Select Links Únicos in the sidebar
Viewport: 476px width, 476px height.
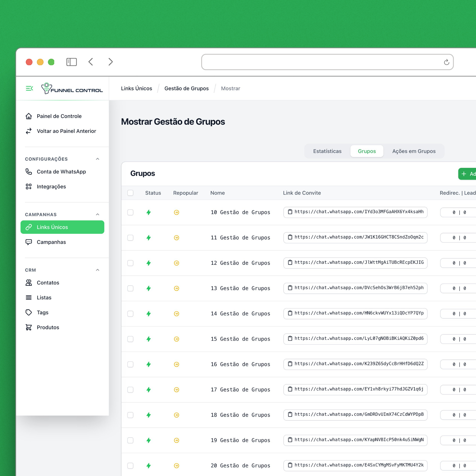tap(62, 227)
